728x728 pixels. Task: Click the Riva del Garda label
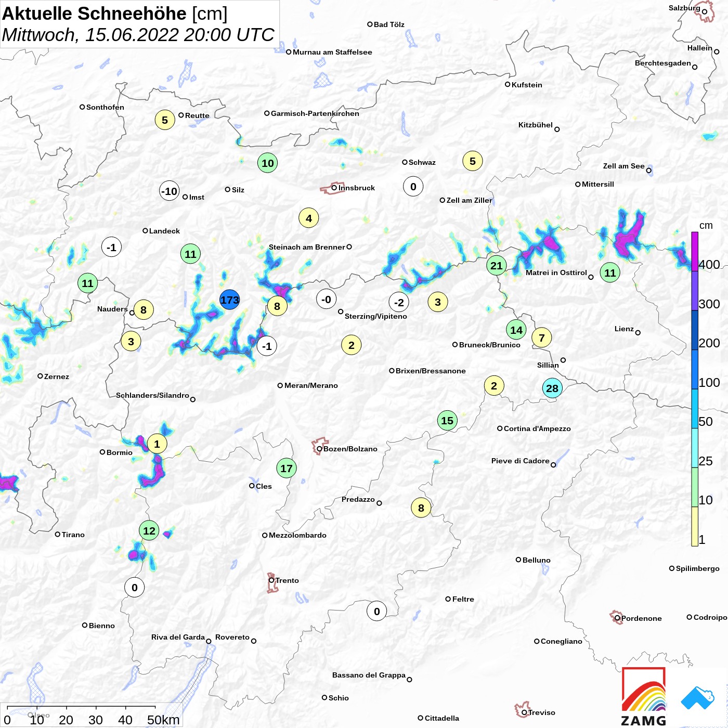coord(178,637)
